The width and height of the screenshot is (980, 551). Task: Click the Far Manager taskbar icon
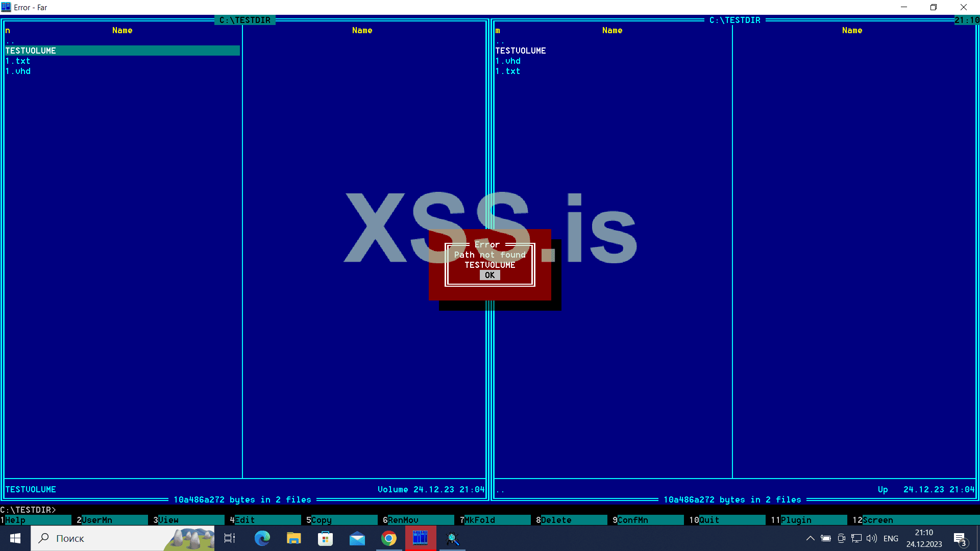420,538
